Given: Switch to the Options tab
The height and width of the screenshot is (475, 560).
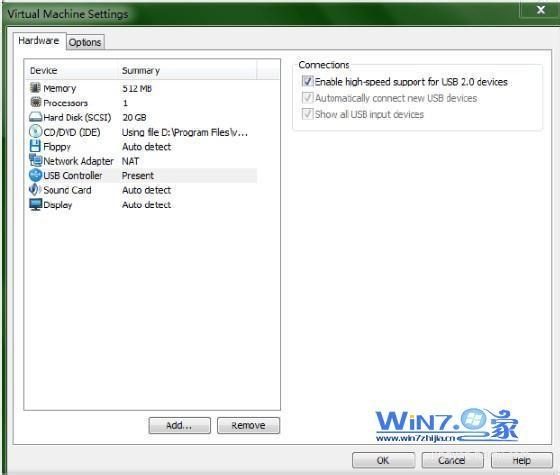Looking at the screenshot, I should [85, 42].
